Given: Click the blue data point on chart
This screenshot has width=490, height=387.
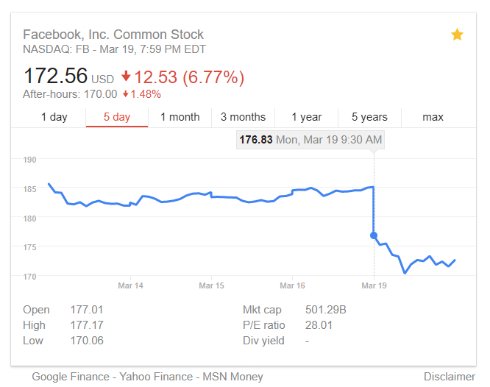Looking at the screenshot, I should 374,236.
